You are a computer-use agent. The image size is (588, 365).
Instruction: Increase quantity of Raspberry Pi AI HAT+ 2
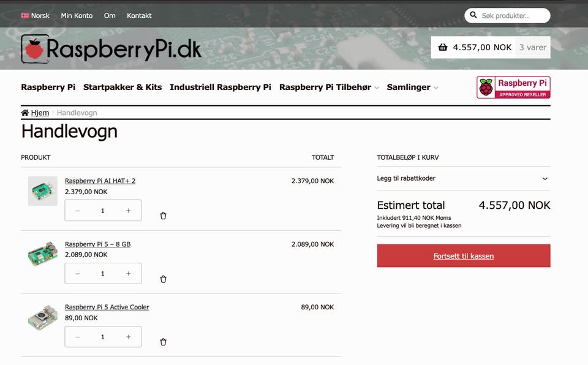point(128,211)
